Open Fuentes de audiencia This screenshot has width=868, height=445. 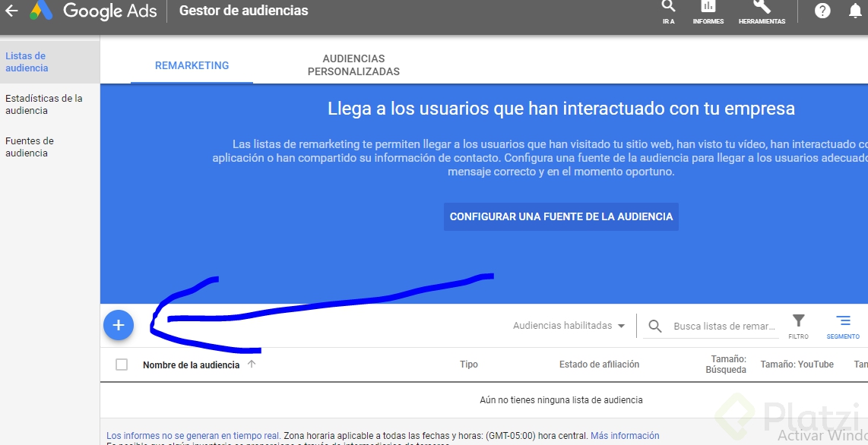click(x=30, y=147)
